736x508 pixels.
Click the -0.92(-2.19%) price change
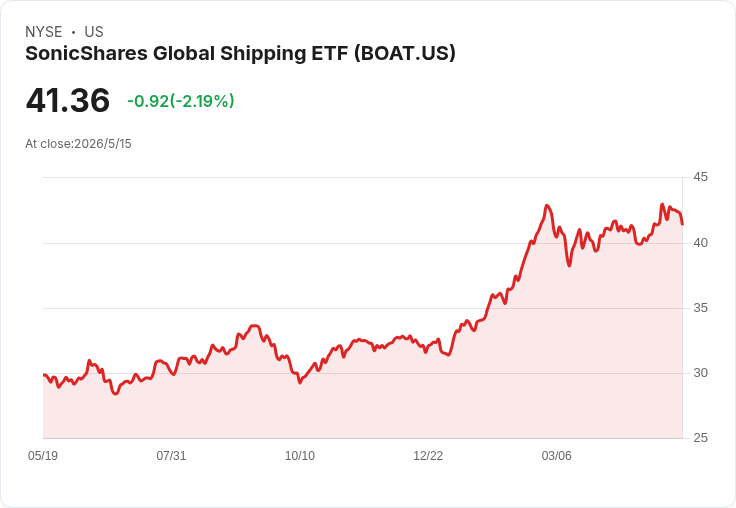point(181,101)
